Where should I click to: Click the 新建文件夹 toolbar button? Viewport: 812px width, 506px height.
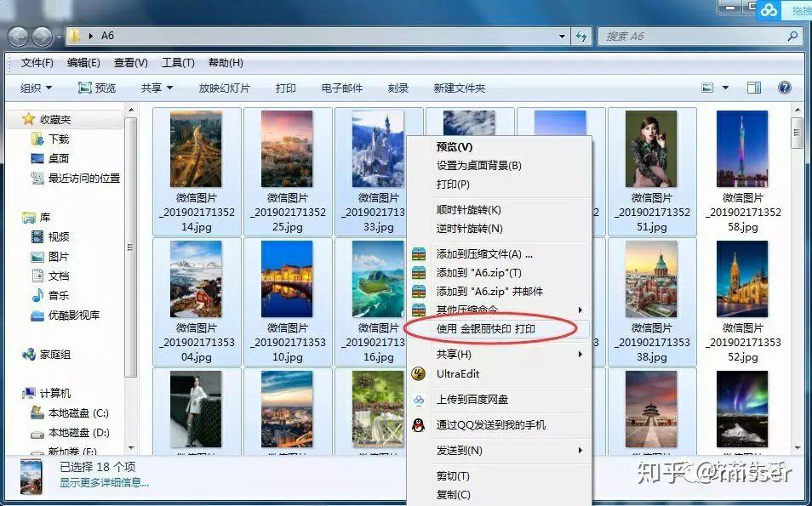coord(459,88)
